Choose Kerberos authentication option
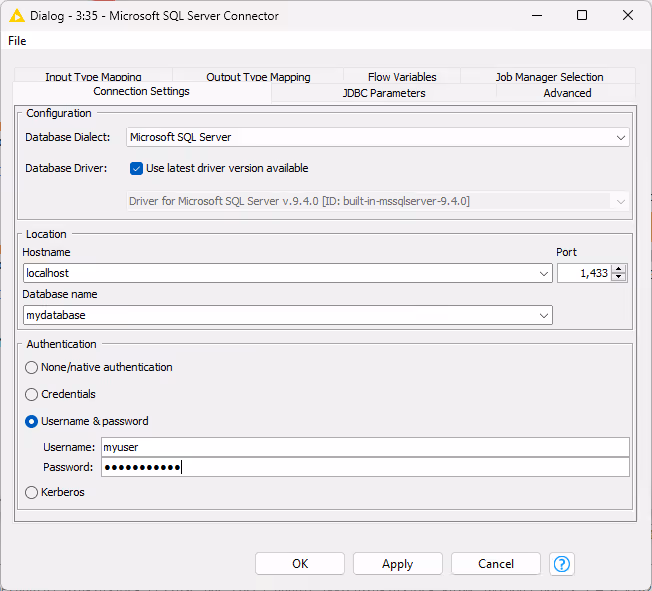Screen dimensions: 652x591 (x=32, y=492)
